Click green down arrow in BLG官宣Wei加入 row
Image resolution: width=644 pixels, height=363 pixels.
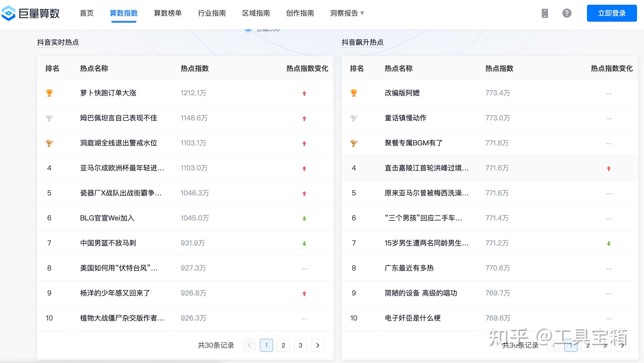click(x=304, y=218)
